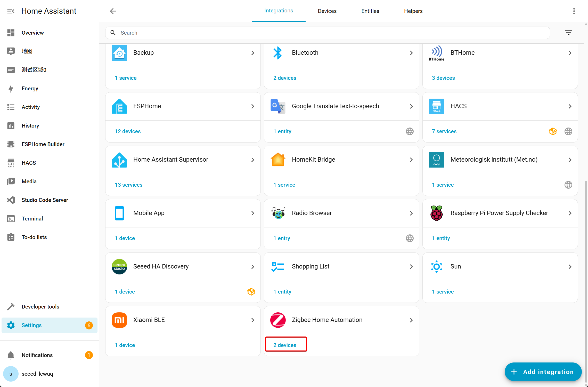Click the cloud globe icon on Met.no card
Viewport: 588px width, 387px height.
pyautogui.click(x=568, y=185)
